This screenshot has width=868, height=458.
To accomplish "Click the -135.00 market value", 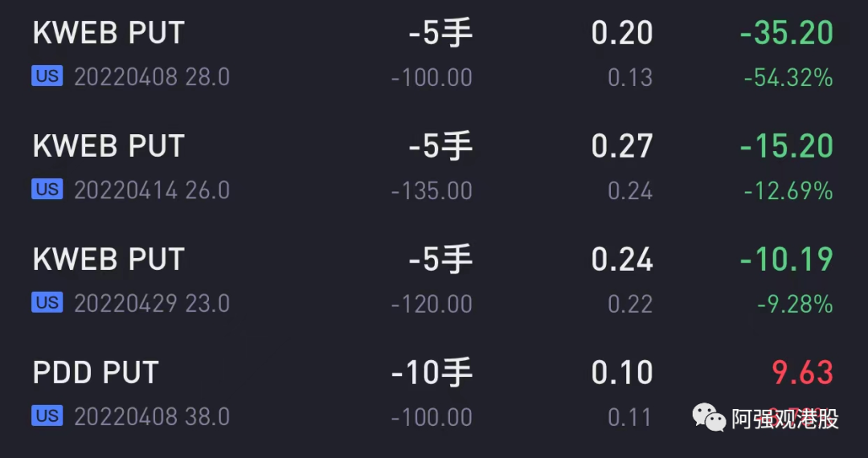I will [432, 191].
